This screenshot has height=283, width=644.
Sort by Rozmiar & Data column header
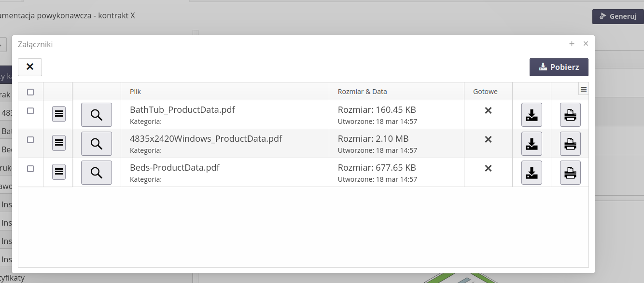click(362, 92)
